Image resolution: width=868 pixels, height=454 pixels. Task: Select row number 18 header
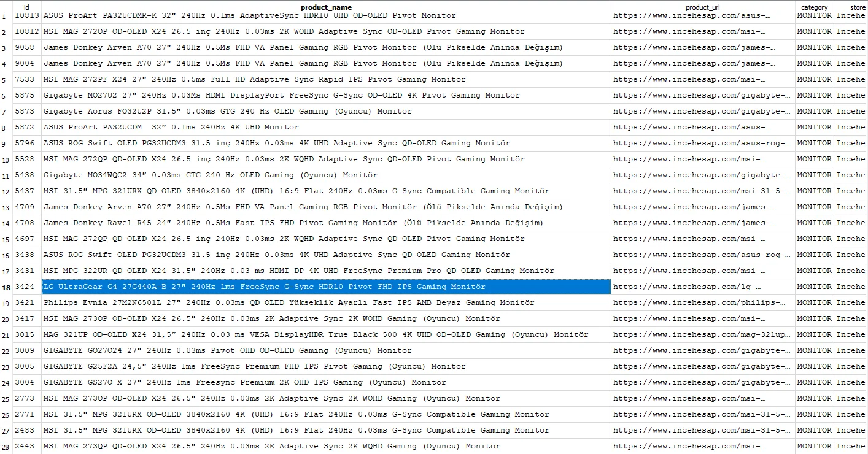[6, 287]
